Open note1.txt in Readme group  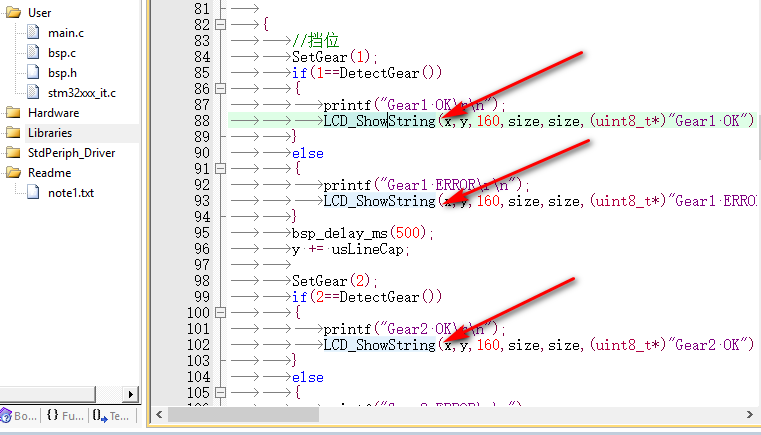coord(71,193)
